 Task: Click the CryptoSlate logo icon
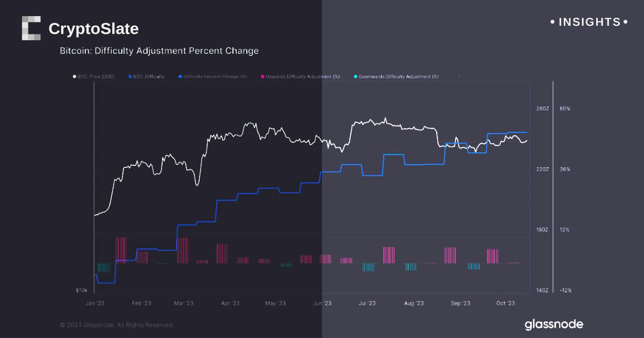tap(31, 28)
